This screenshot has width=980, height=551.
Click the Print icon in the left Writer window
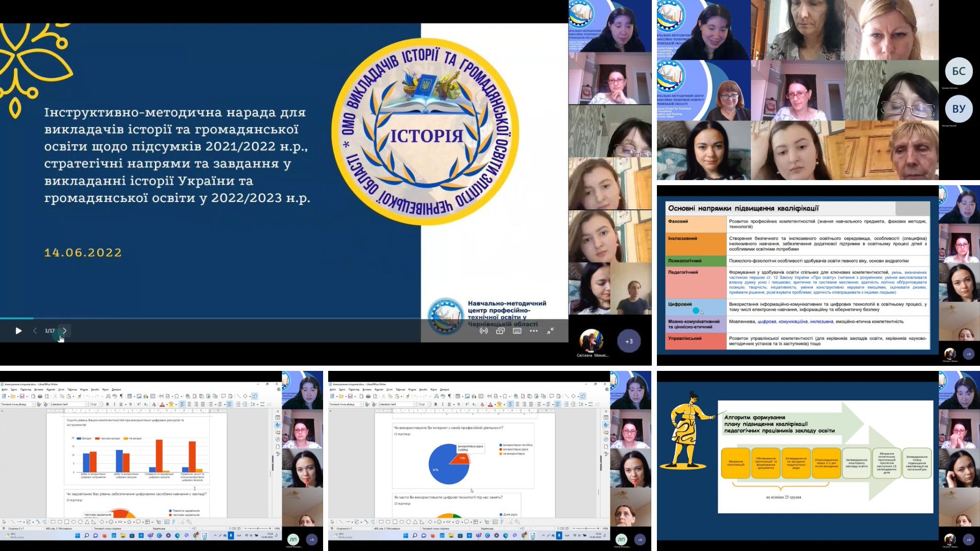40,396
